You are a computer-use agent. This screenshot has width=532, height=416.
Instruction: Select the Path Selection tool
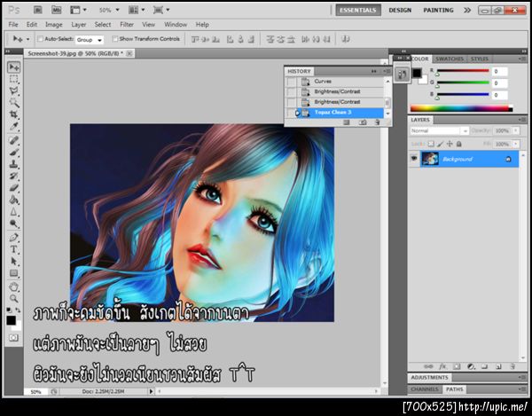pyautogui.click(x=14, y=262)
